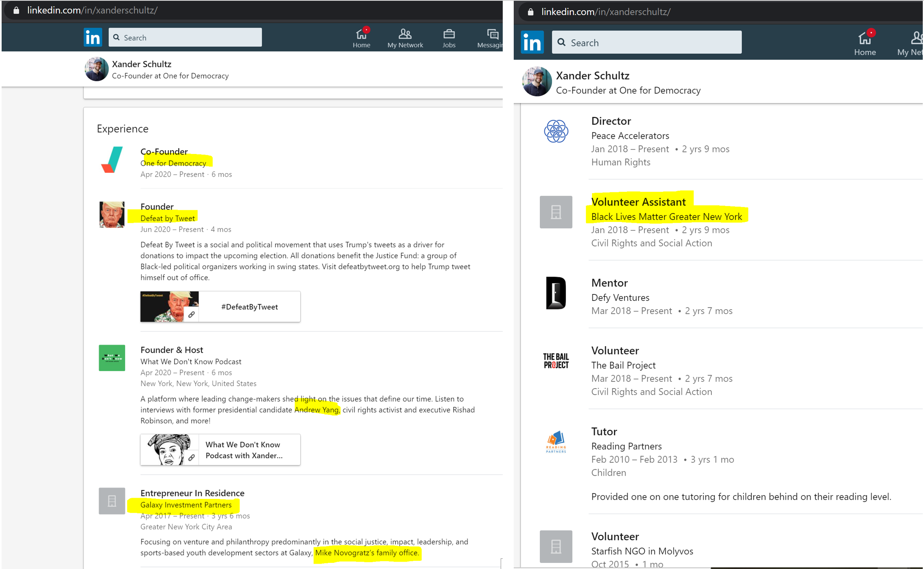924x569 pixels.
Task: Open the Defeat by Tweet company link
Action: coord(167,218)
